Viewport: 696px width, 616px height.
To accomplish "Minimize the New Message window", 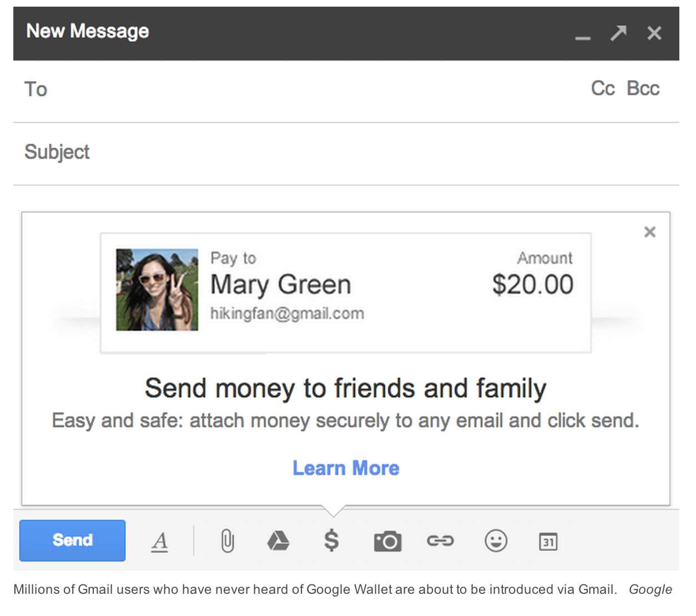I will [583, 38].
